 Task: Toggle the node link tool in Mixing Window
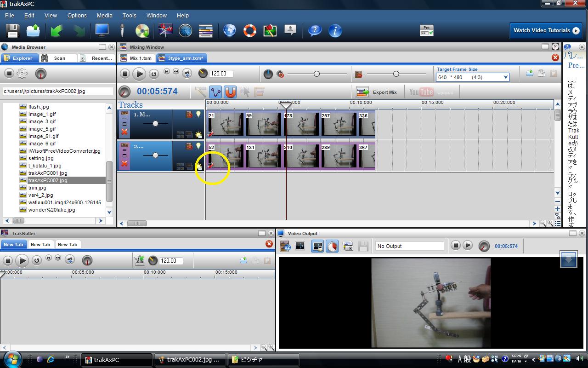(215, 92)
